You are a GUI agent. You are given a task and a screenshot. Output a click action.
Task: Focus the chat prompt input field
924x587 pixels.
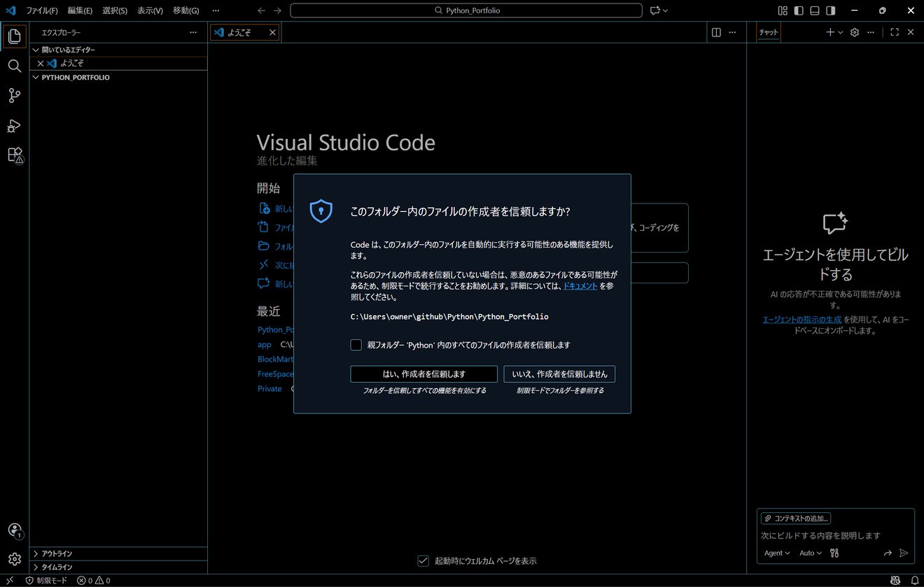836,535
